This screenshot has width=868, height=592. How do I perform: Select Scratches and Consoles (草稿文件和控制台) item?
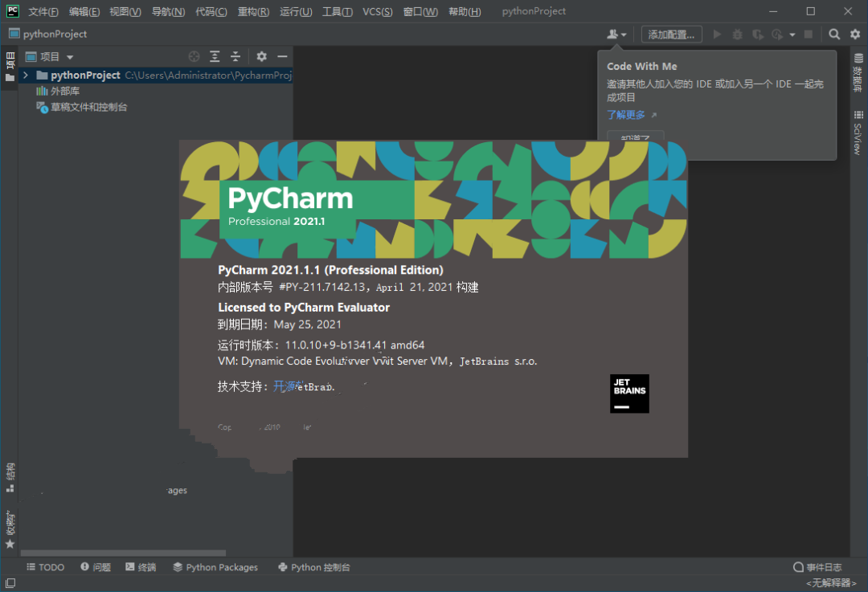click(82, 107)
